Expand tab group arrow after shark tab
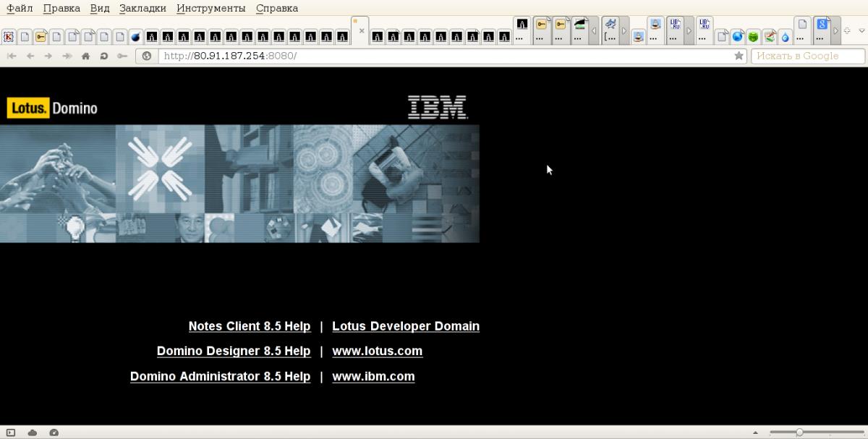This screenshot has height=439, width=868. [624, 31]
